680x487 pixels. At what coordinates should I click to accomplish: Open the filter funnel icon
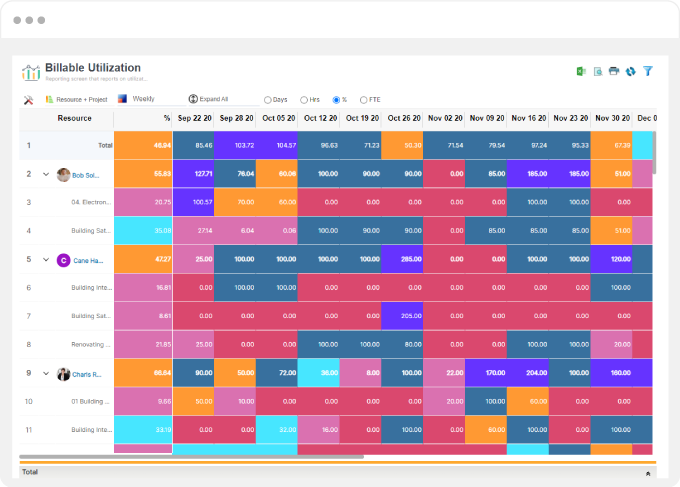coord(647,71)
